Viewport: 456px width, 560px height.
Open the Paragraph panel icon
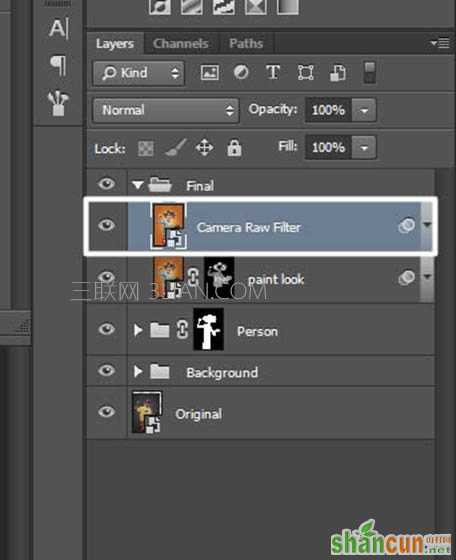pos(58,65)
